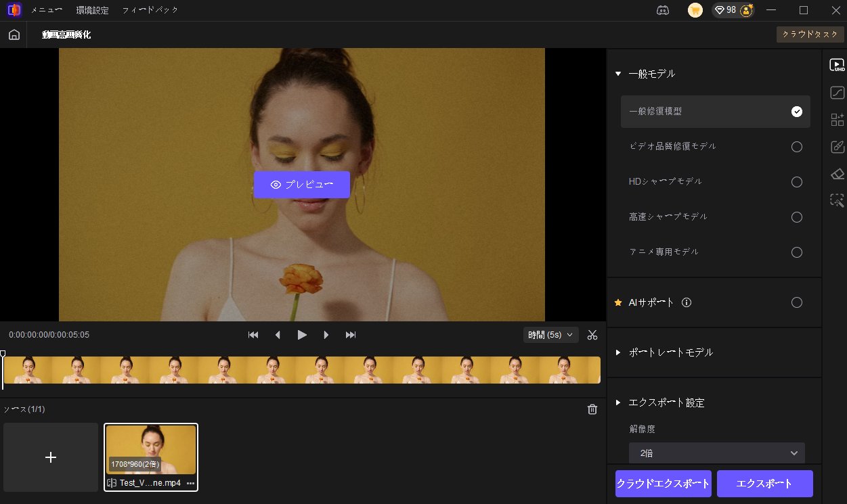This screenshot has width=847, height=504.
Task: View the 98 diamond credits balance
Action: pos(725,10)
